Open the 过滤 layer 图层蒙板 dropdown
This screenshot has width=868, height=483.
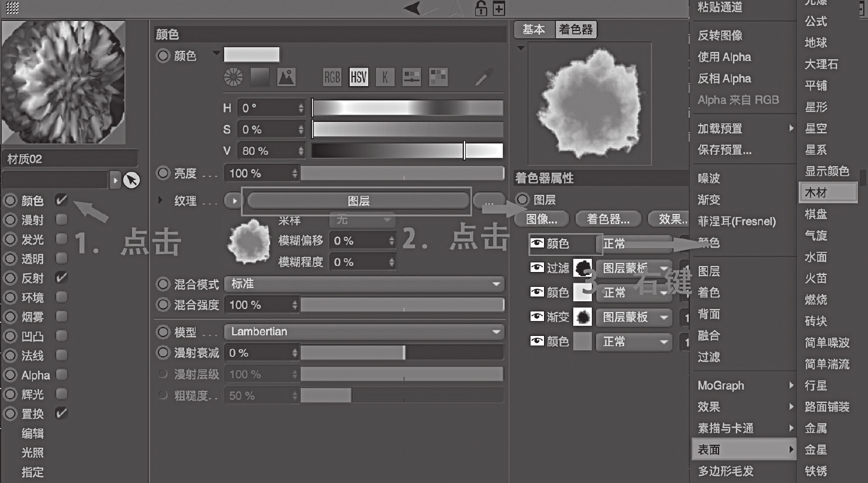point(634,268)
